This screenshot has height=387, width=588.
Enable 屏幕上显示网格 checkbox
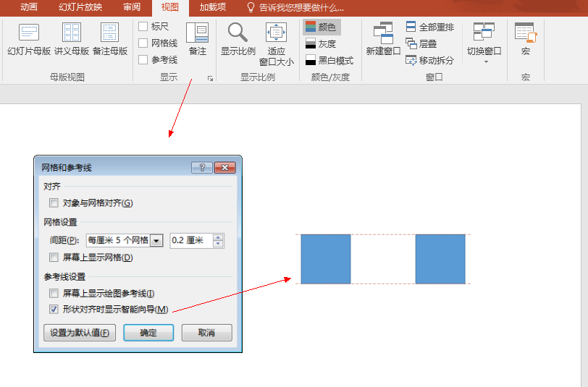(54, 258)
